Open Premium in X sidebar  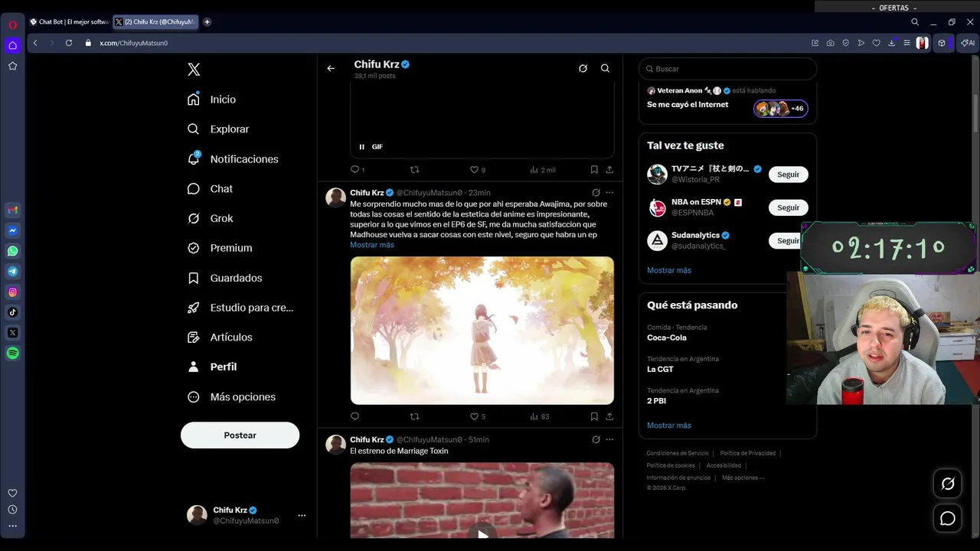(x=220, y=248)
